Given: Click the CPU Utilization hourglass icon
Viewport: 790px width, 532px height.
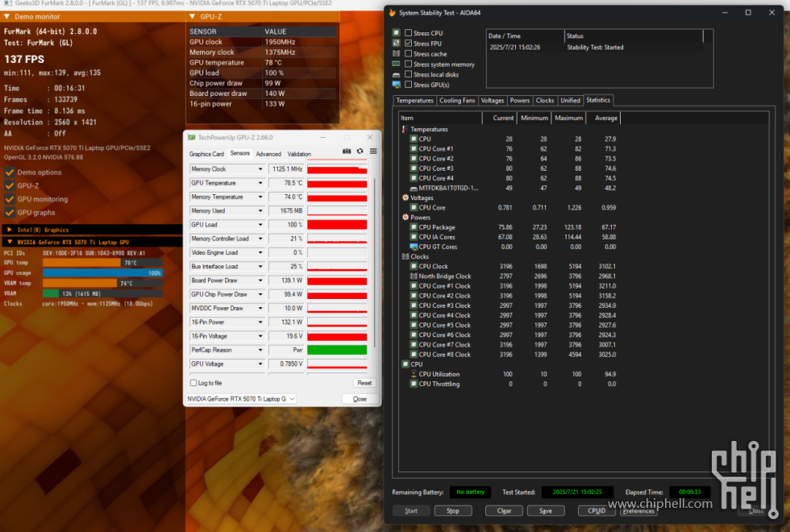Looking at the screenshot, I should pos(414,374).
